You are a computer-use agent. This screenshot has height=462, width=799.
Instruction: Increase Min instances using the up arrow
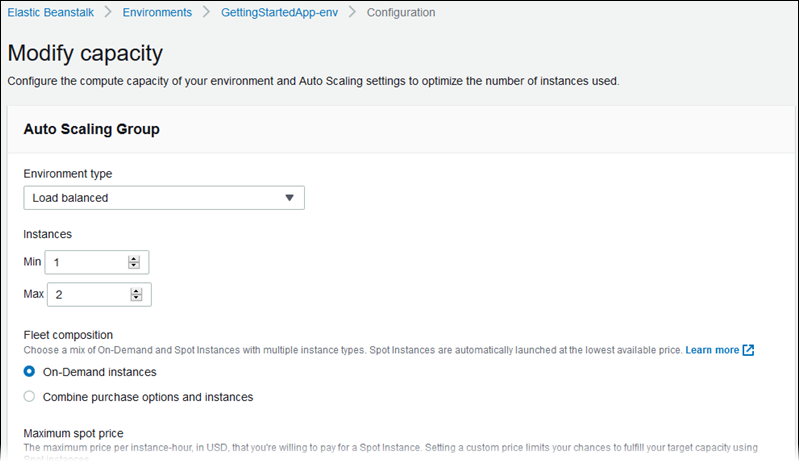pyautogui.click(x=134, y=259)
